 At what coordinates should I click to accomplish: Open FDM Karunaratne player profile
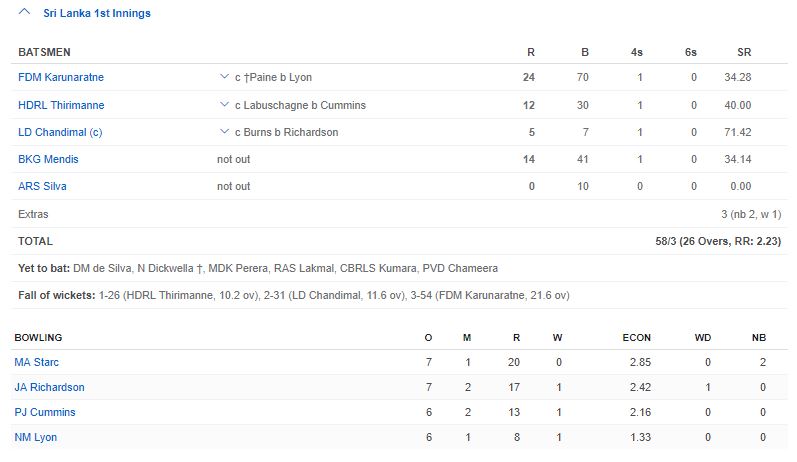tap(61, 78)
